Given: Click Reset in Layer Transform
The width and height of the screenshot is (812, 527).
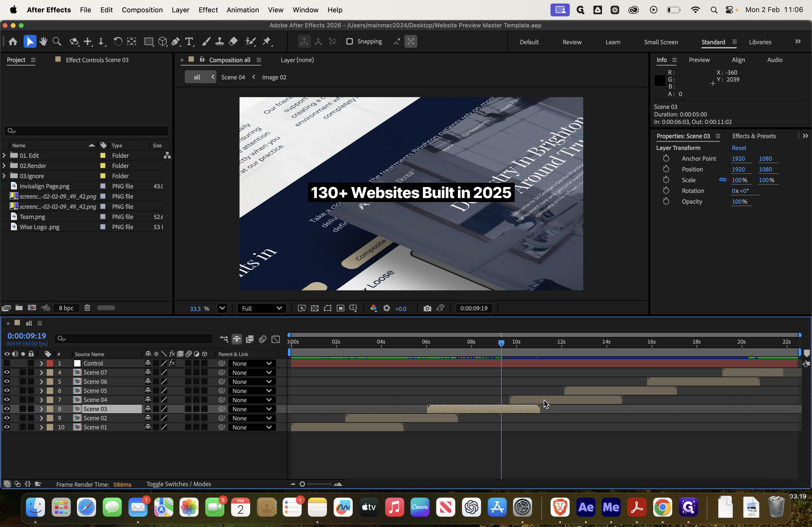Looking at the screenshot, I should [739, 148].
